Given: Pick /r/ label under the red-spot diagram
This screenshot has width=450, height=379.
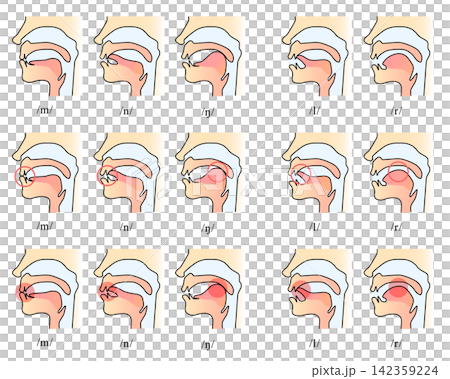Looking at the screenshot, I should point(396,343).
